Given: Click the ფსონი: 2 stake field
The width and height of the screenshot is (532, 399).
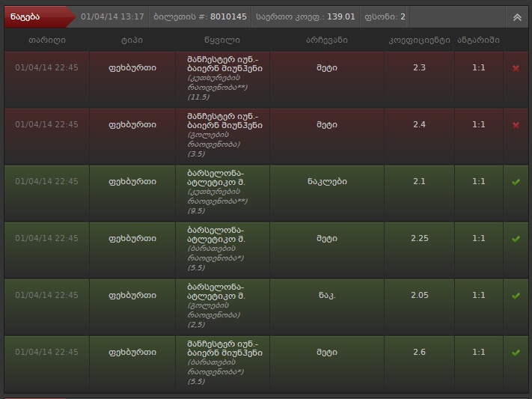Looking at the screenshot, I should point(385,16).
